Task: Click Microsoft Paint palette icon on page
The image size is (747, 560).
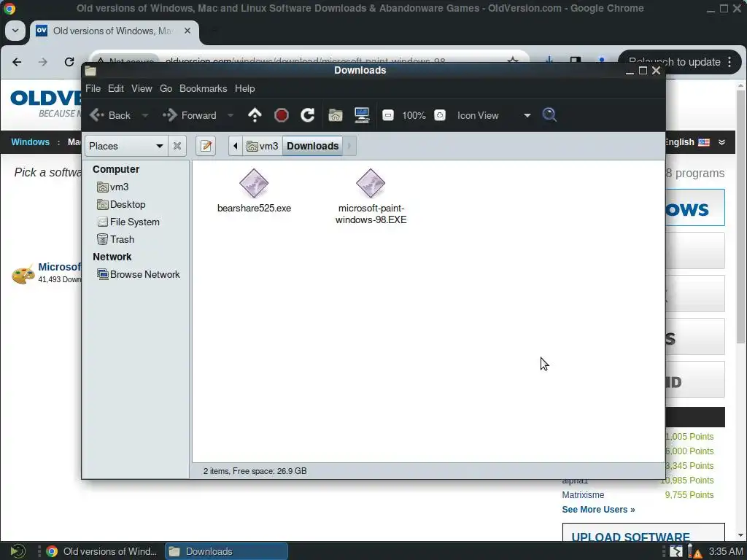Action: (x=23, y=275)
